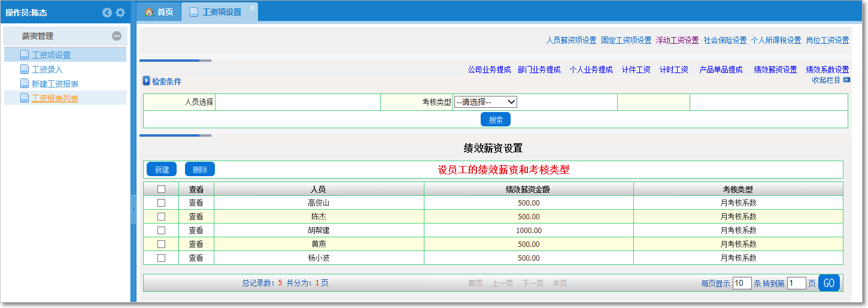
Task: Click the 新建 button
Action: click(x=162, y=170)
